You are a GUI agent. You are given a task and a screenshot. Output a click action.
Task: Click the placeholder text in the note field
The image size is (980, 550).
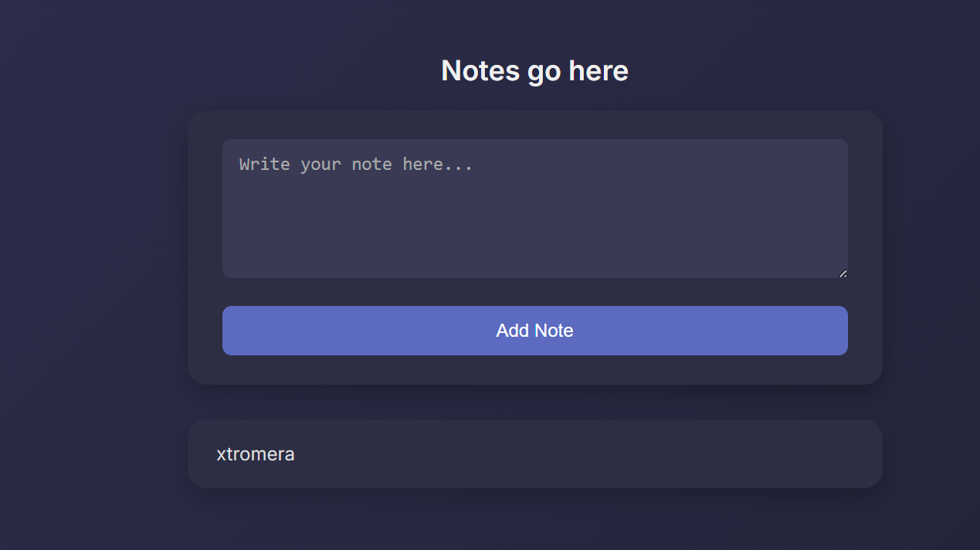355,165
